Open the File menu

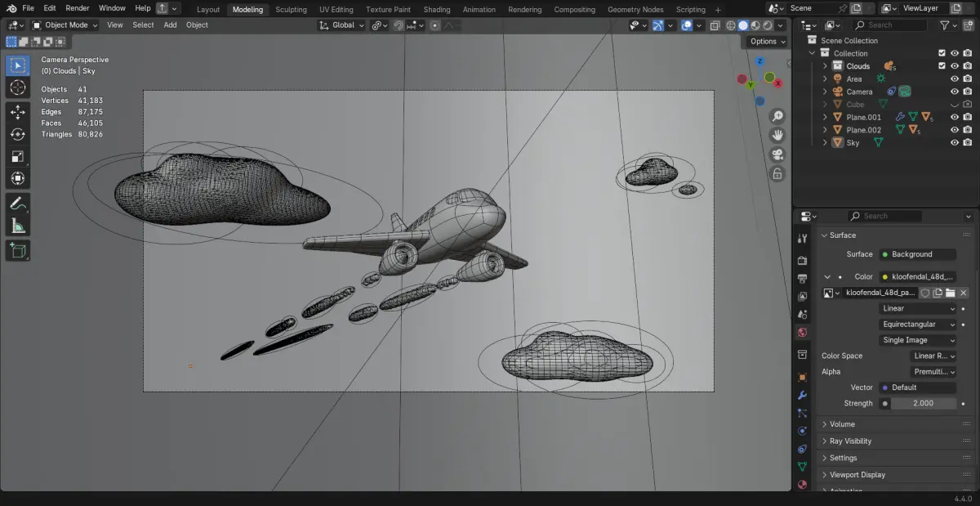click(28, 8)
